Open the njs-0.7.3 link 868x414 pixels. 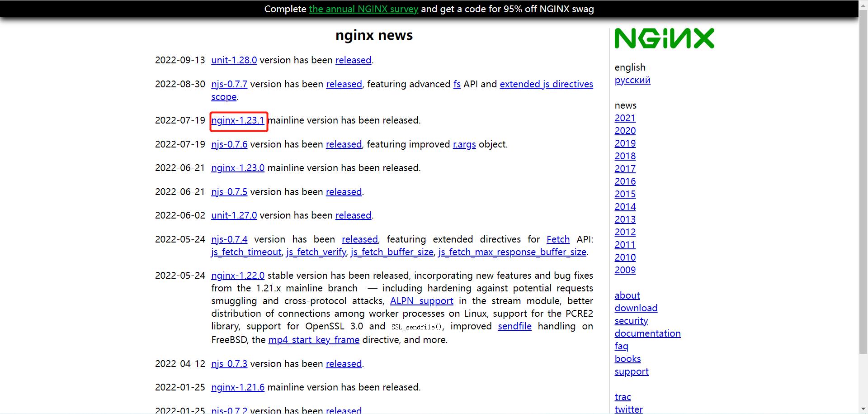click(229, 364)
